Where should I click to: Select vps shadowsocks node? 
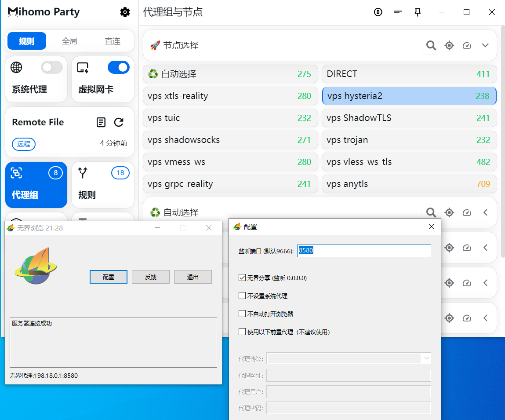point(230,140)
